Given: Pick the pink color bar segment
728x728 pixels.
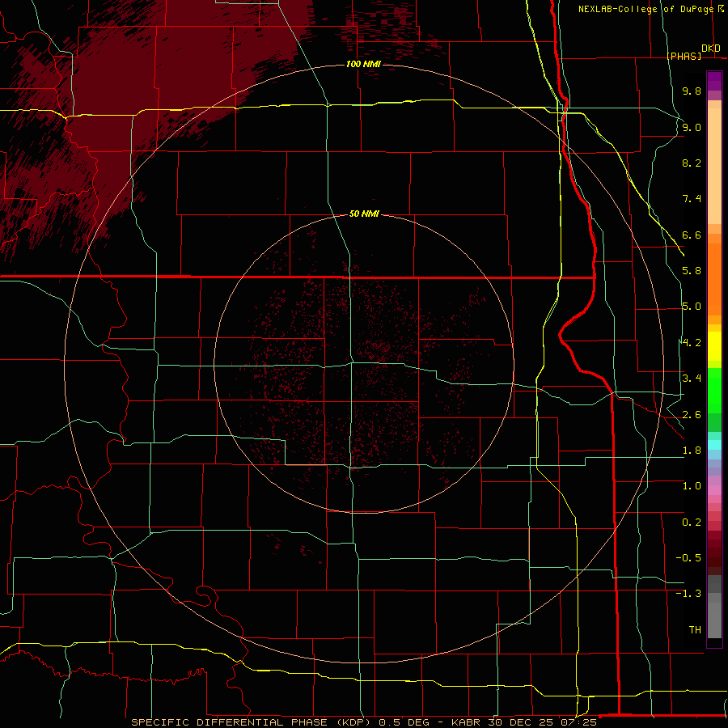Looking at the screenshot, I should 714,490.
